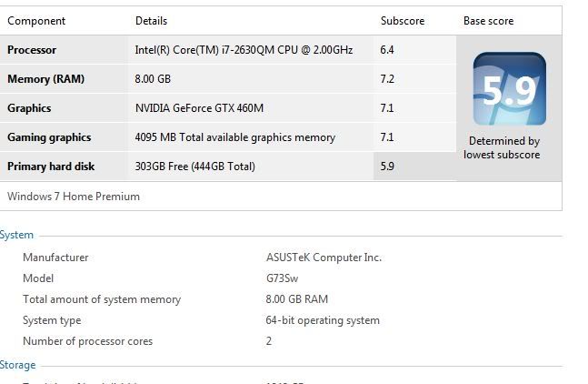
Task: Select the Intel Core i7-2630QM processor details
Action: pyautogui.click(x=244, y=50)
